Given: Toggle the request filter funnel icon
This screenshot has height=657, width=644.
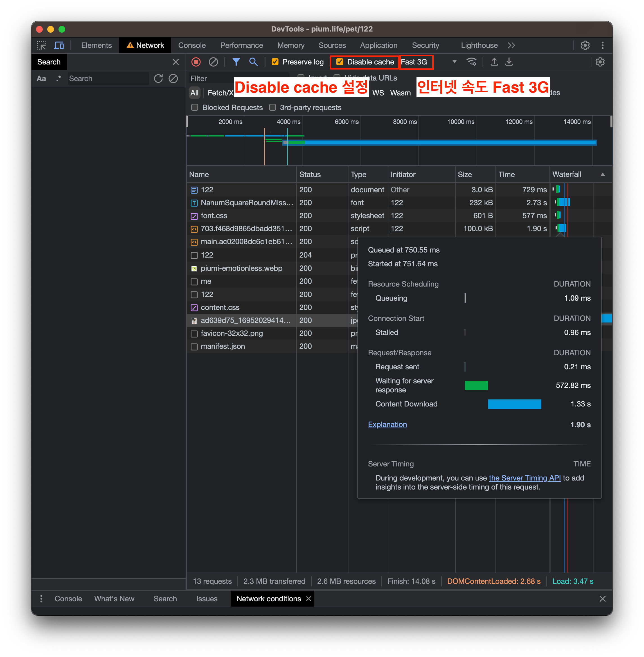Looking at the screenshot, I should 236,62.
